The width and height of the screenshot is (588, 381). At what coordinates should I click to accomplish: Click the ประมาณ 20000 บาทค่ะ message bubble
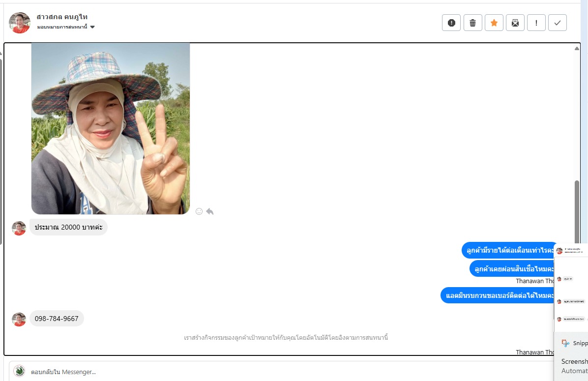tap(68, 227)
